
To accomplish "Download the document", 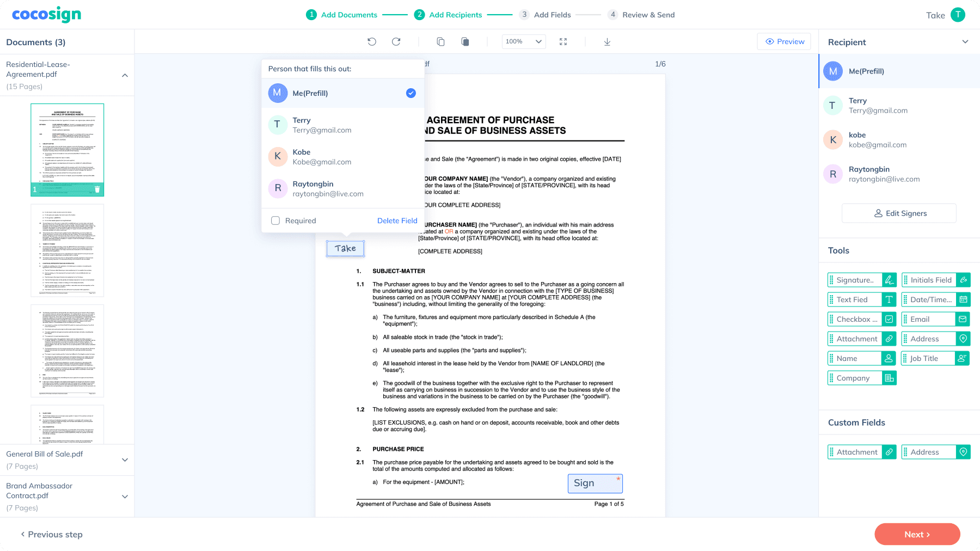I will point(607,41).
